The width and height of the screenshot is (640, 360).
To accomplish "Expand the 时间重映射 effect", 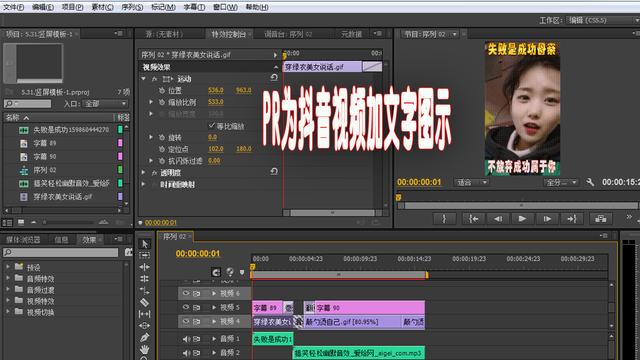I will point(143,184).
